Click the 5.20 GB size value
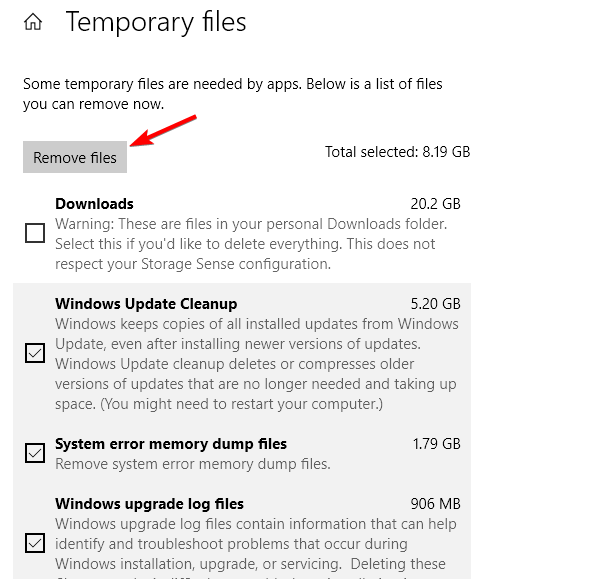Viewport: 589px width, 579px height. pyautogui.click(x=435, y=304)
